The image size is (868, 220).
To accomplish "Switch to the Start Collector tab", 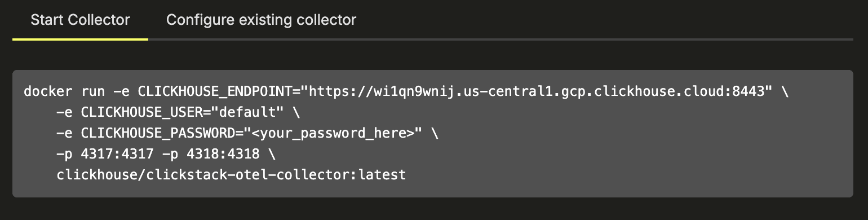I will tap(80, 20).
